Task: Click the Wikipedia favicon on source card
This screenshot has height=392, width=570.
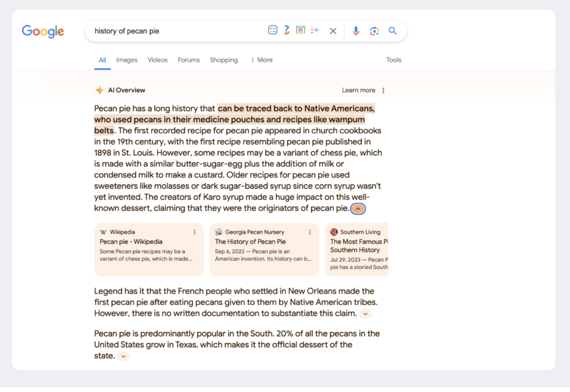Action: (x=103, y=232)
